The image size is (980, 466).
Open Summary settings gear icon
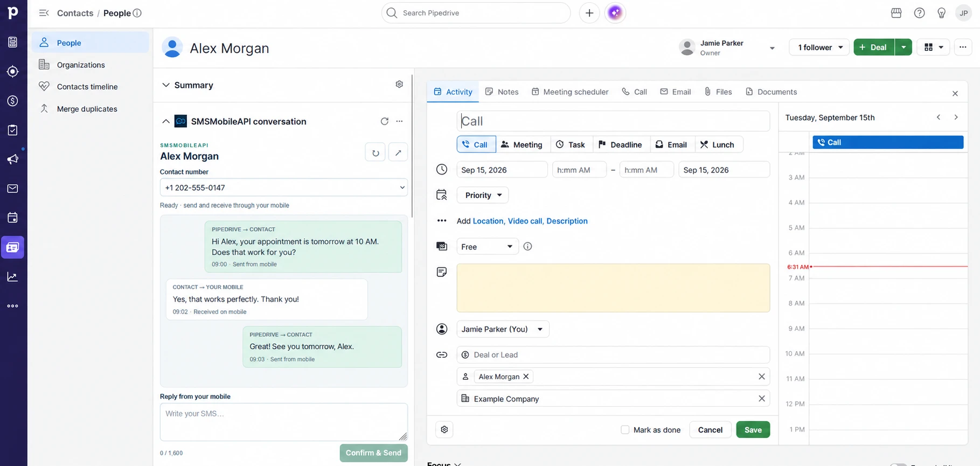pyautogui.click(x=399, y=85)
